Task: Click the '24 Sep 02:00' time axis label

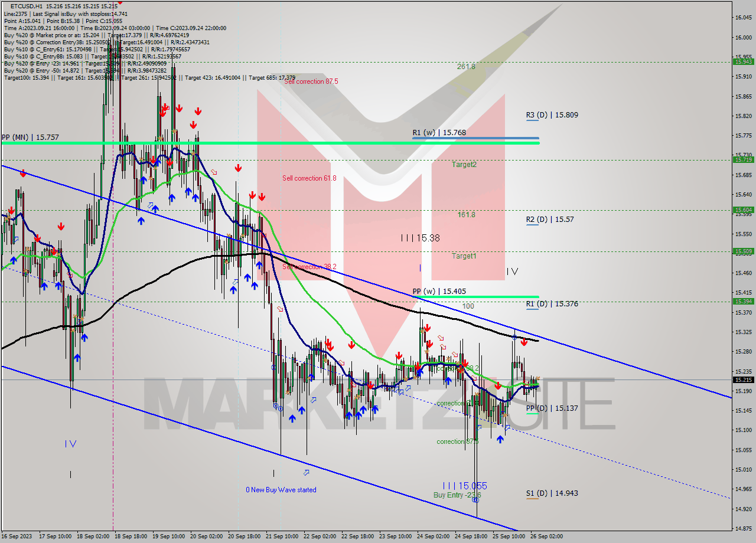Action: (x=433, y=537)
